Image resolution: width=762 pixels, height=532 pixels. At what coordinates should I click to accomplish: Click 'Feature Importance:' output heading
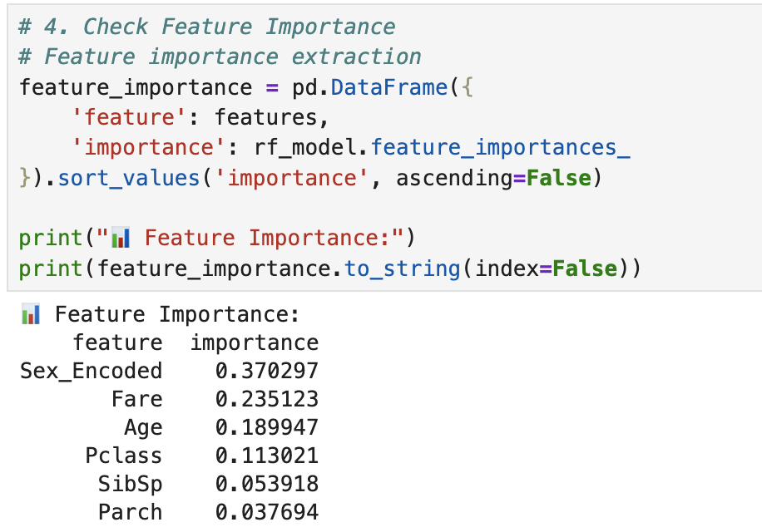[x=177, y=314]
